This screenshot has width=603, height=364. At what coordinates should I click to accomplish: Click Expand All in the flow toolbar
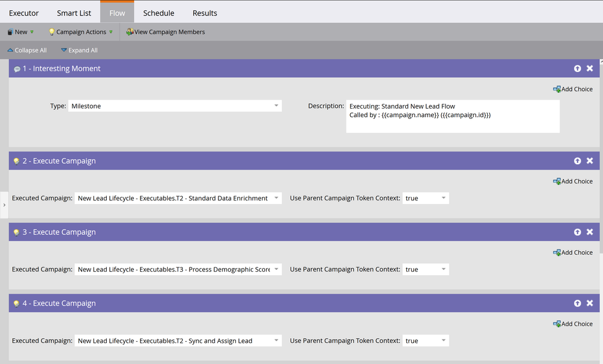[x=78, y=50]
